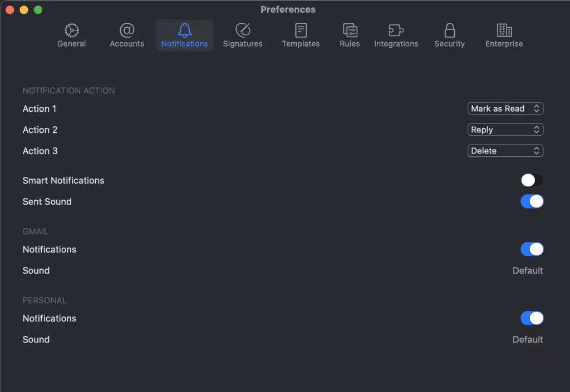Click the Action 1 label
Image resolution: width=570 pixels, height=392 pixels.
(40, 108)
